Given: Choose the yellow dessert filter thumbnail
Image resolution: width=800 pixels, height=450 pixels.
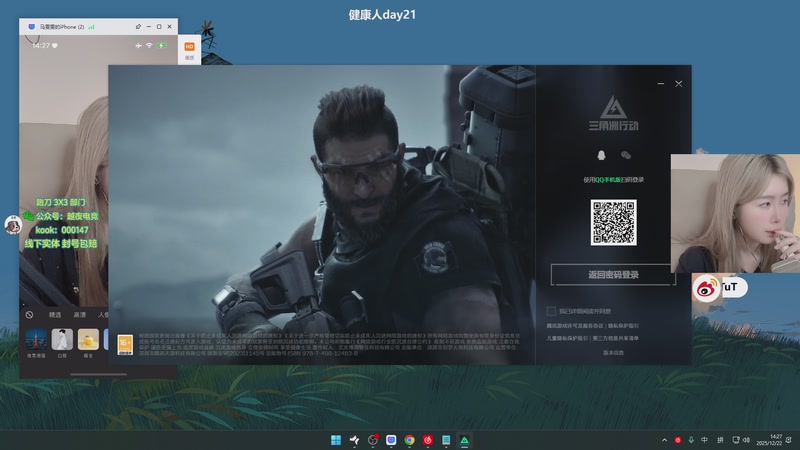Looking at the screenshot, I should [88, 340].
